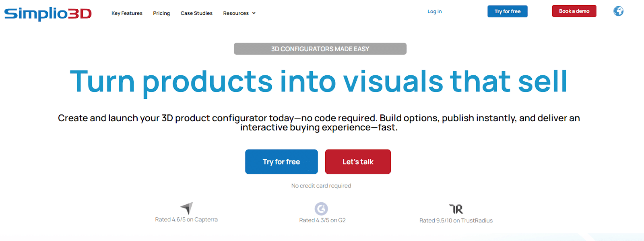Click the Book a demo button
The width and height of the screenshot is (644, 241).
click(574, 11)
